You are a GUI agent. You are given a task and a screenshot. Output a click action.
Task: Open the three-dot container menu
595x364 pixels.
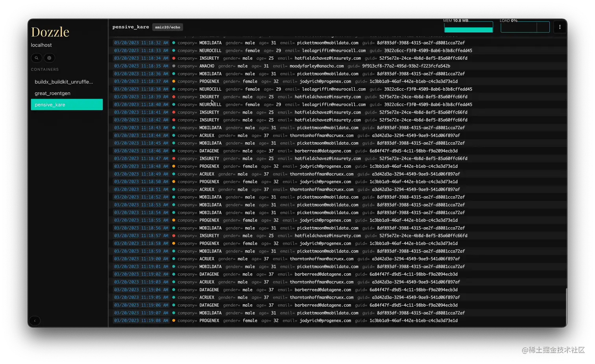(560, 27)
